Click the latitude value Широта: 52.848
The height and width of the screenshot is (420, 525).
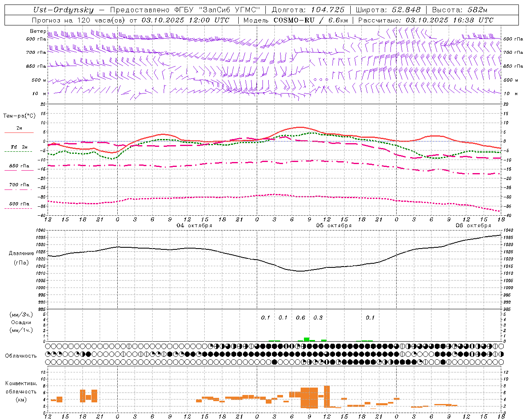[x=388, y=10]
